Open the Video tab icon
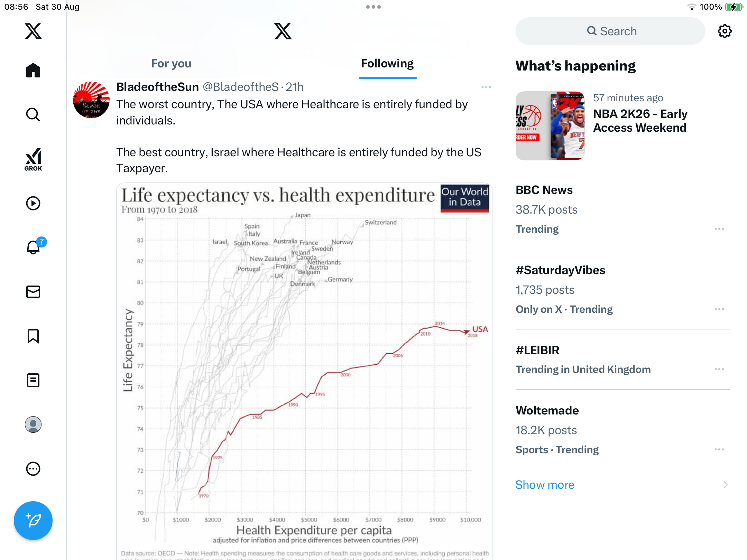The image size is (747, 560). click(x=33, y=203)
